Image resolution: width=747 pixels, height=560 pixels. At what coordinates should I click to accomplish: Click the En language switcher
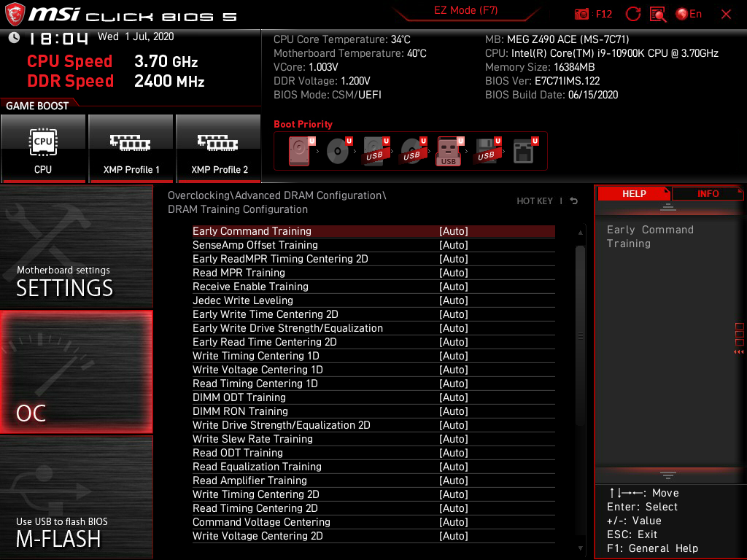pos(689,14)
